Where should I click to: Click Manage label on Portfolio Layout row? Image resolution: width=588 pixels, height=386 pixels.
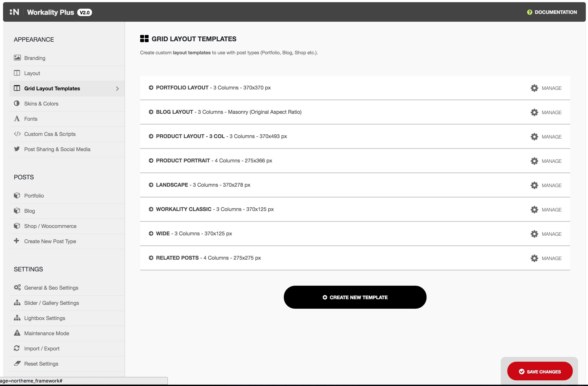pyautogui.click(x=551, y=88)
